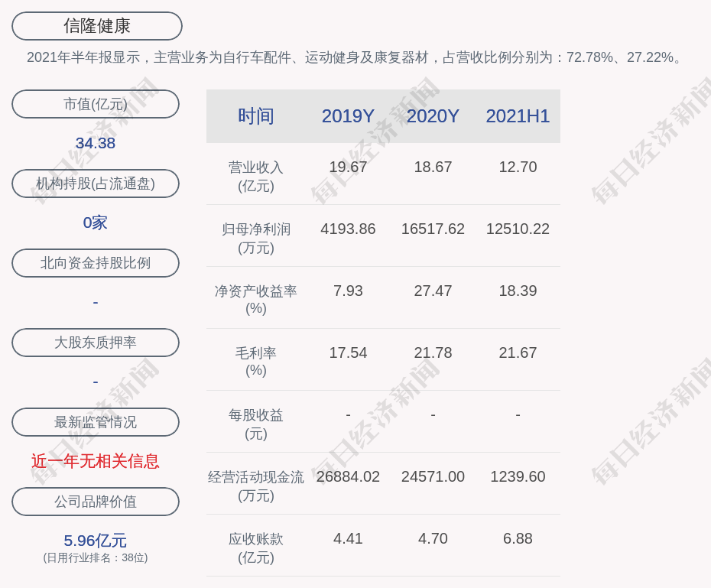Open the 最新监管情况 label

pyautogui.click(x=96, y=422)
